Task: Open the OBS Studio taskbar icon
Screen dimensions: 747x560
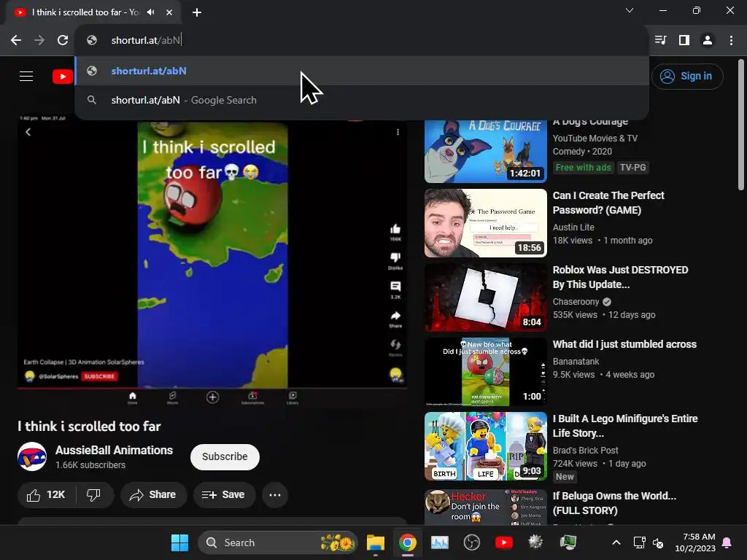Action: [472, 542]
